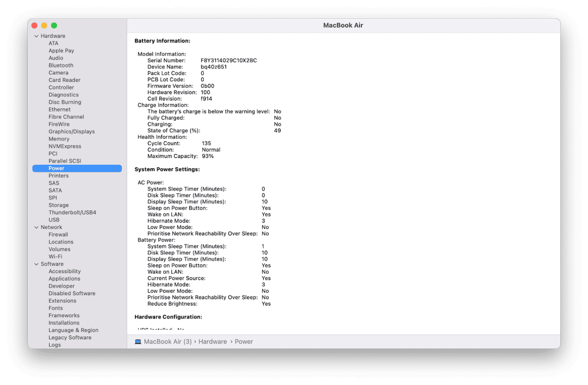Click the Hardware Configuration heading

pos(168,317)
